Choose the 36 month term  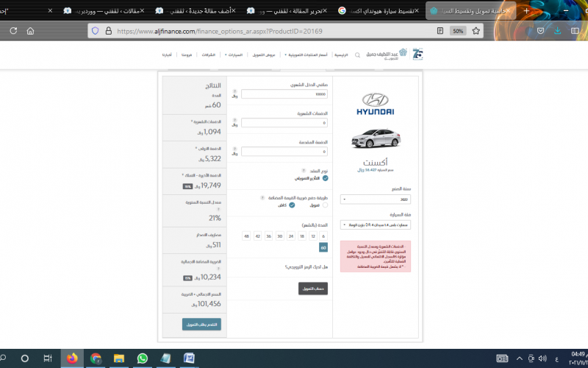pos(268,236)
